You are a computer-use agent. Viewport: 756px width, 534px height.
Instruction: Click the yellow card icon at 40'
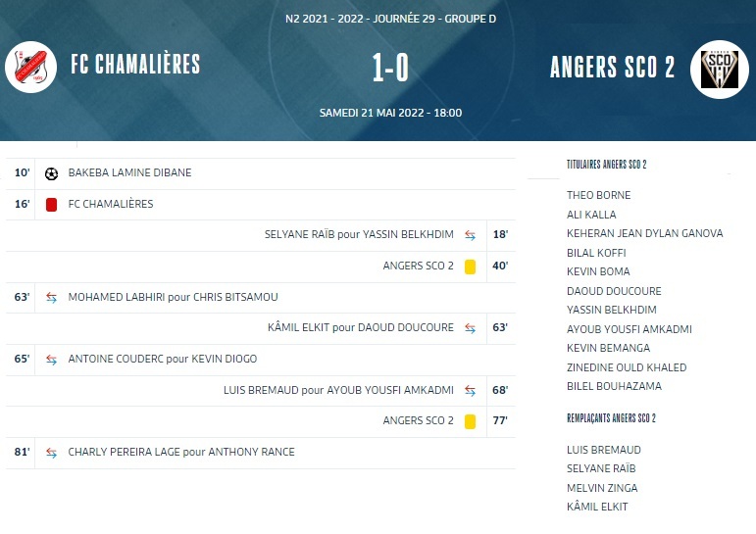pos(471,267)
